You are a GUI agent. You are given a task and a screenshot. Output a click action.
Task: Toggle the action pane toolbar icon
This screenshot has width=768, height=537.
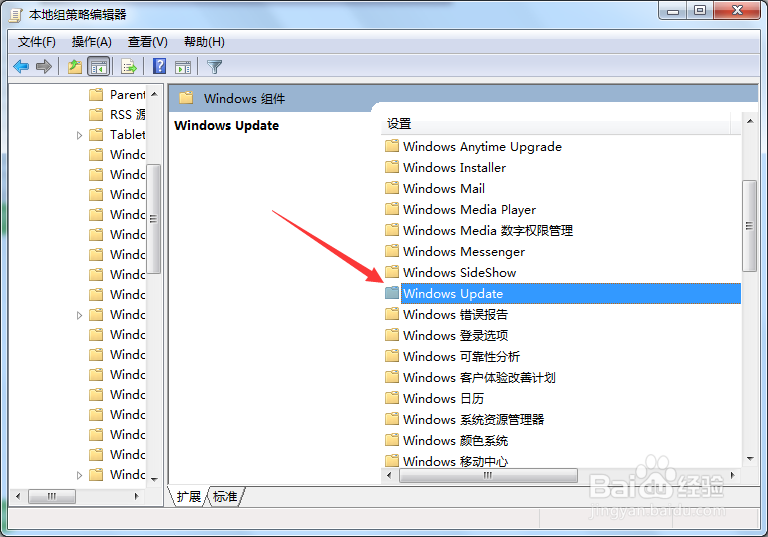(183, 67)
